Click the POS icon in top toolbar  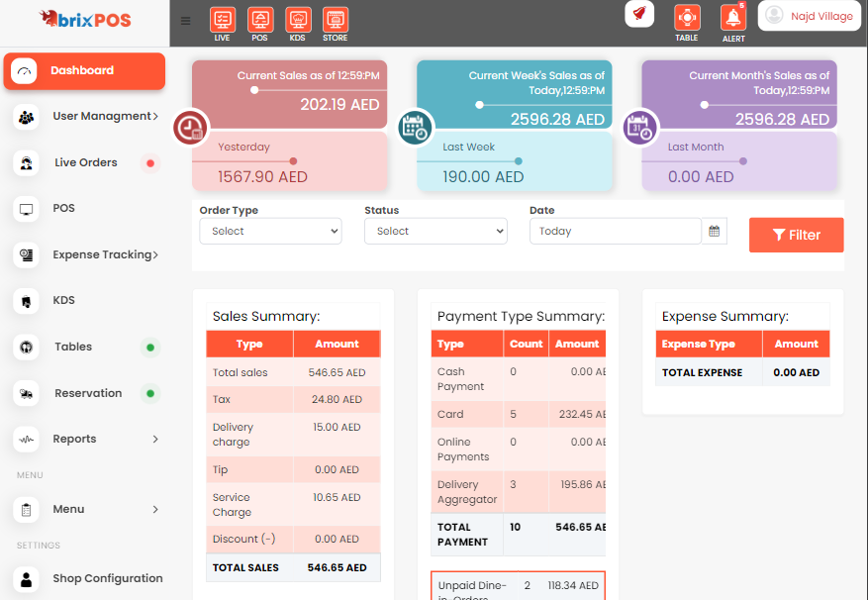tap(260, 20)
